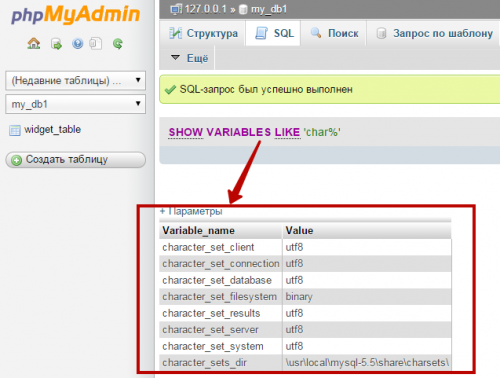Screen dimensions: 500x378
Task: Click the database icon beside my_db1 breadcrumb
Action: (243, 9)
